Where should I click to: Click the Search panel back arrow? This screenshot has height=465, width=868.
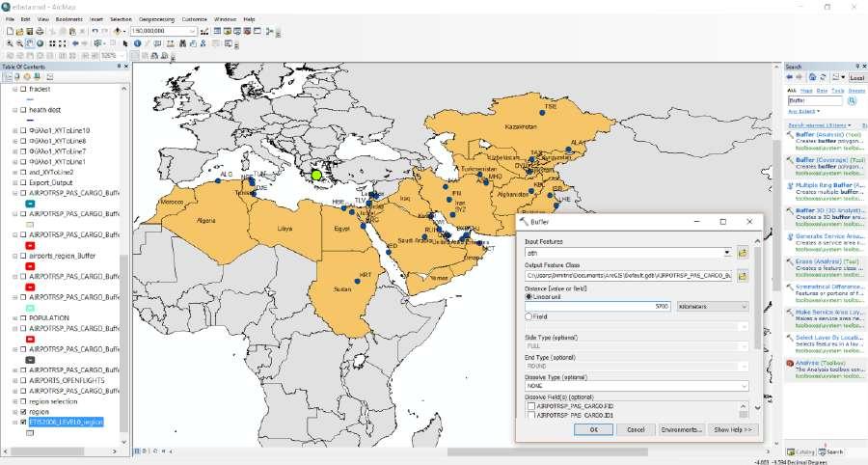click(790, 77)
